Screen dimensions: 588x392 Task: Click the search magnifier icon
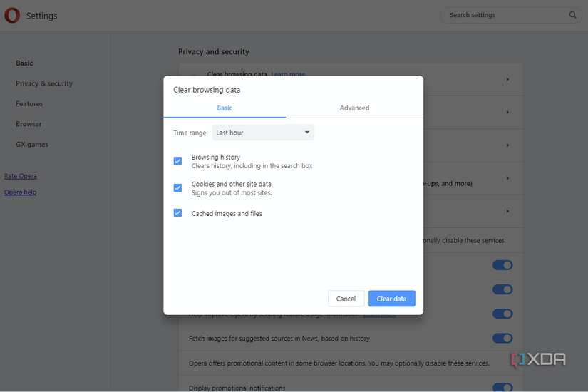coord(572,15)
